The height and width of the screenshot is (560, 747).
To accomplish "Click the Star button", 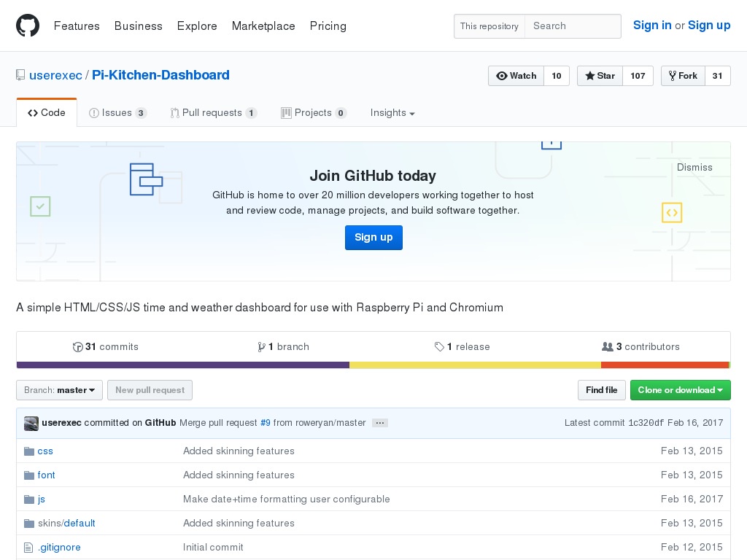I will pos(600,76).
